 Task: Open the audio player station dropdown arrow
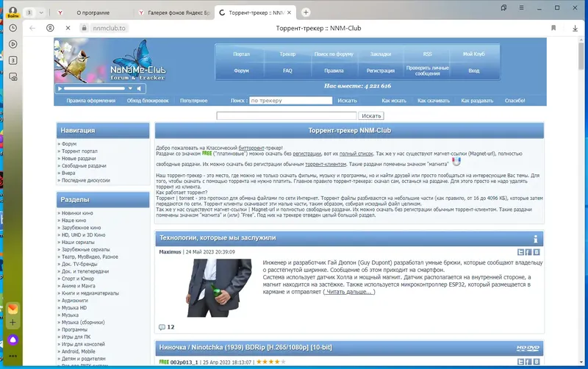tap(130, 88)
